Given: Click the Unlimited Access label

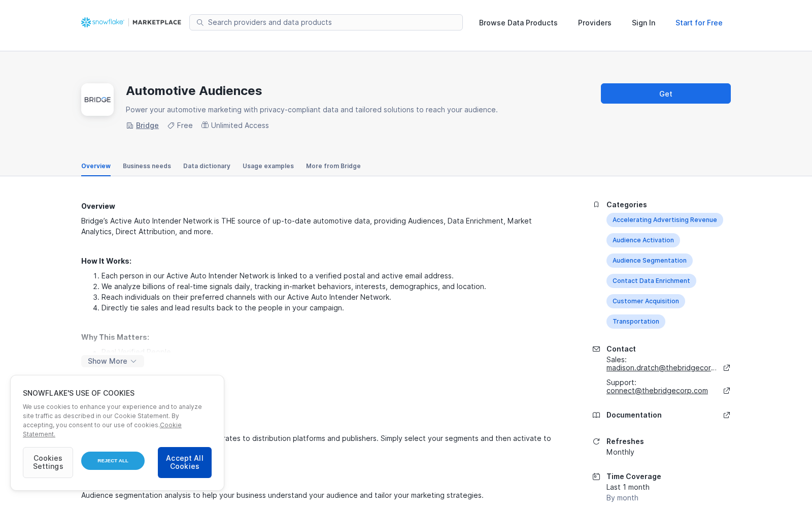Looking at the screenshot, I should tap(240, 125).
